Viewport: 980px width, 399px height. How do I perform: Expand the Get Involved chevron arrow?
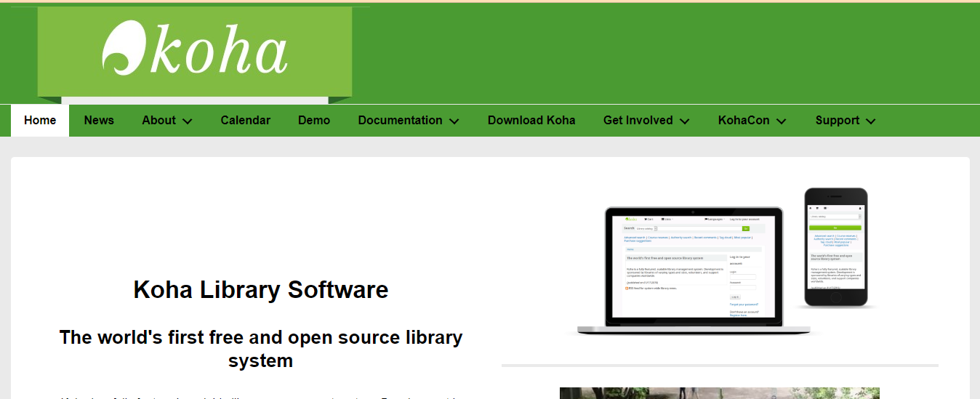(685, 121)
